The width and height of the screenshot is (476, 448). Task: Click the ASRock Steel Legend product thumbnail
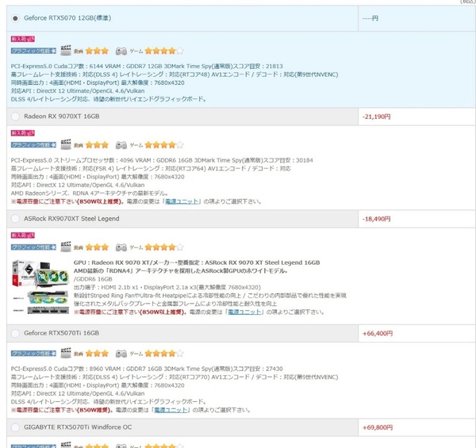click(x=40, y=287)
